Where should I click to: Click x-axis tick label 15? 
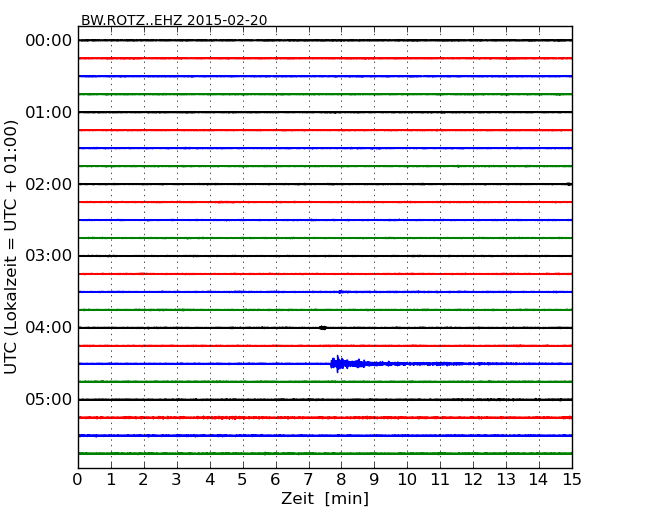click(x=572, y=480)
